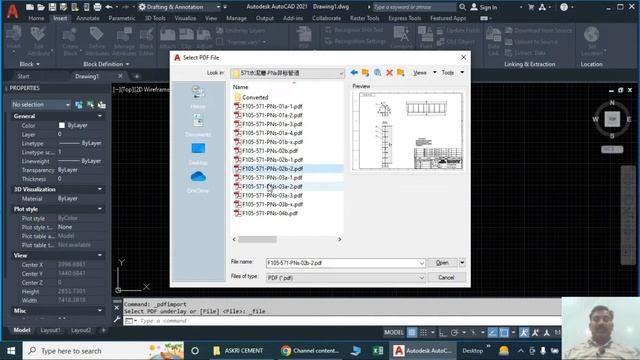Collapse the General section in Properties

coord(100,116)
